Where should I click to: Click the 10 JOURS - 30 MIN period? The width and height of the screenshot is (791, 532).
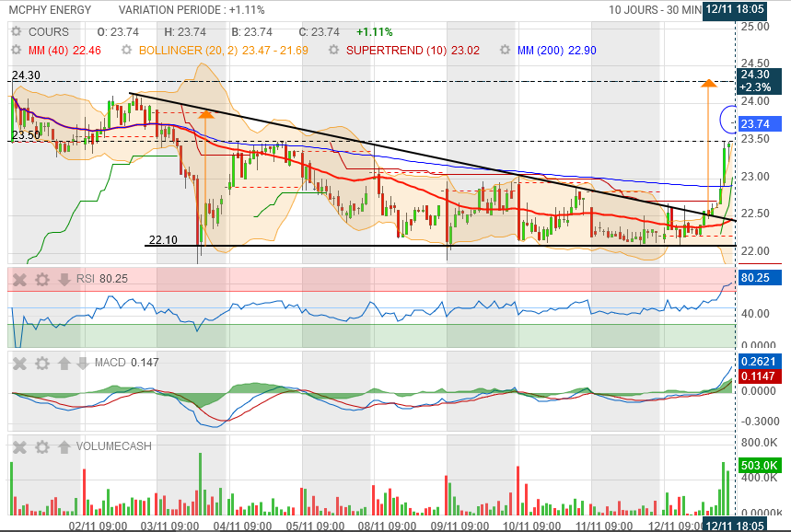pyautogui.click(x=655, y=9)
